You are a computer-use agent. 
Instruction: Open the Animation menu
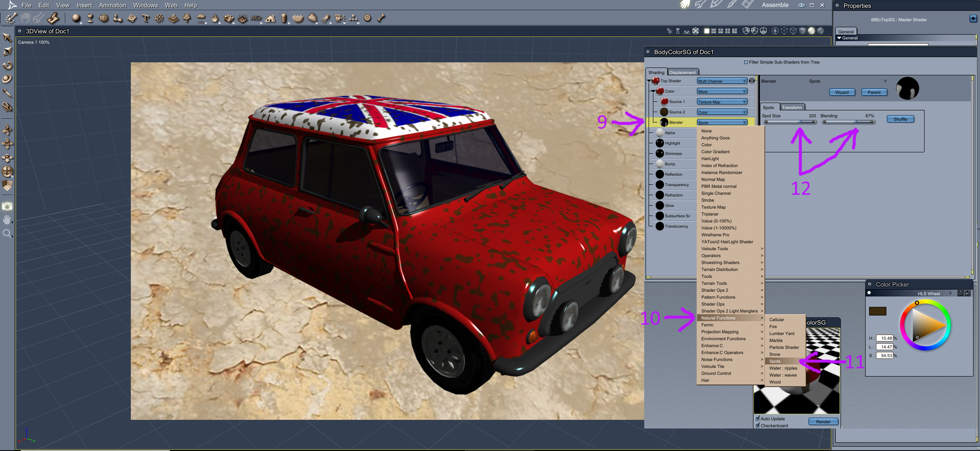click(113, 5)
